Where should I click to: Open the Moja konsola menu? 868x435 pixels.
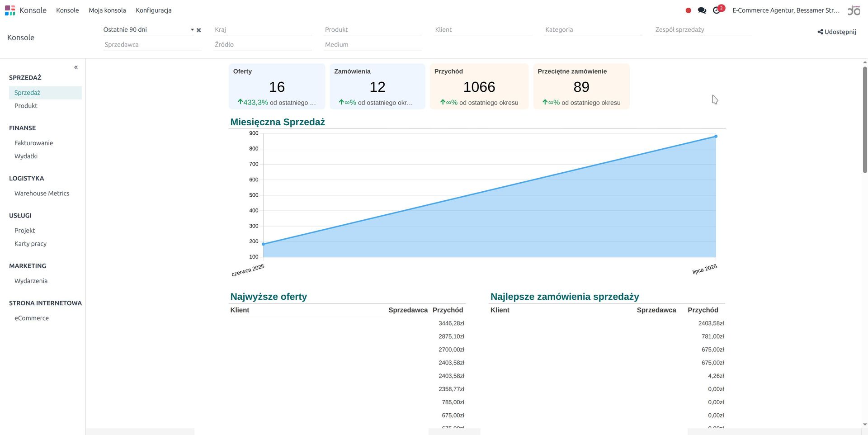[107, 10]
